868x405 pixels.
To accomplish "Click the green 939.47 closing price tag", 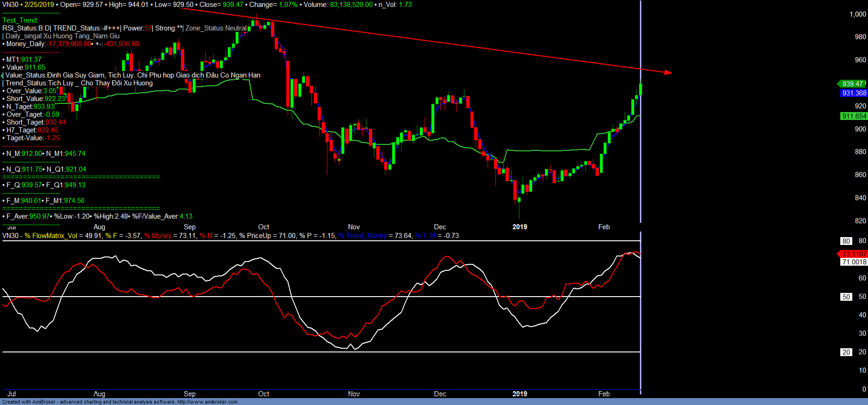I will (852, 83).
